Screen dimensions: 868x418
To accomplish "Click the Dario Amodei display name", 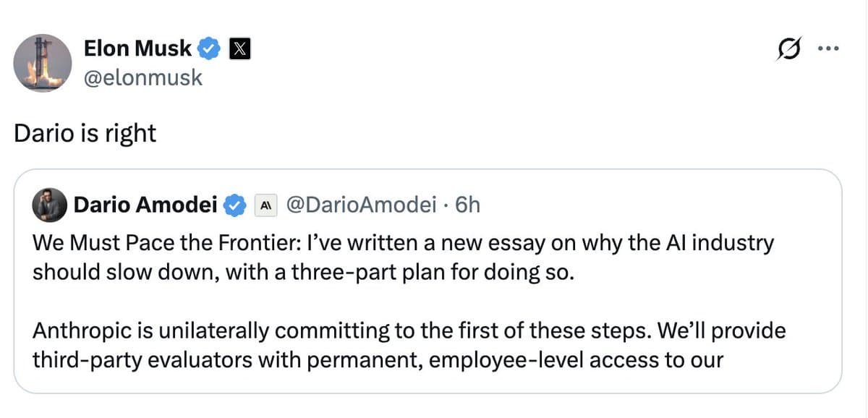I will [x=145, y=206].
